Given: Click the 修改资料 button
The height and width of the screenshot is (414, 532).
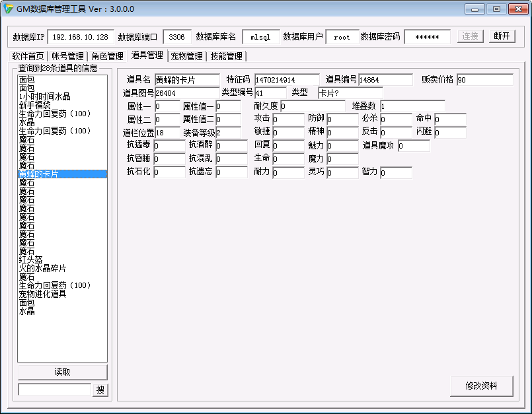Looking at the screenshot, I should click(x=481, y=386).
